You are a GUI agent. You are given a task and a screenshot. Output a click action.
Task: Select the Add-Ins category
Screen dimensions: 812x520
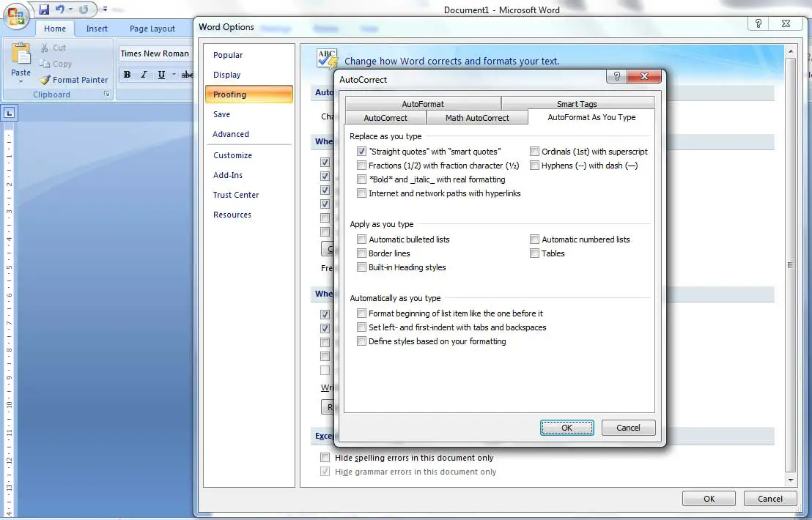249,175
